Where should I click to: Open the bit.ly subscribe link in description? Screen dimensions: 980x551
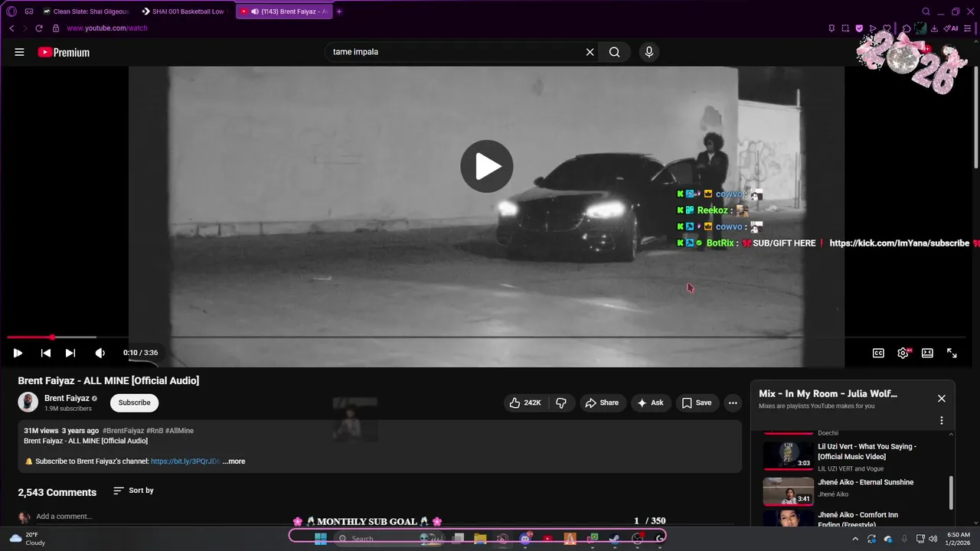(x=185, y=461)
